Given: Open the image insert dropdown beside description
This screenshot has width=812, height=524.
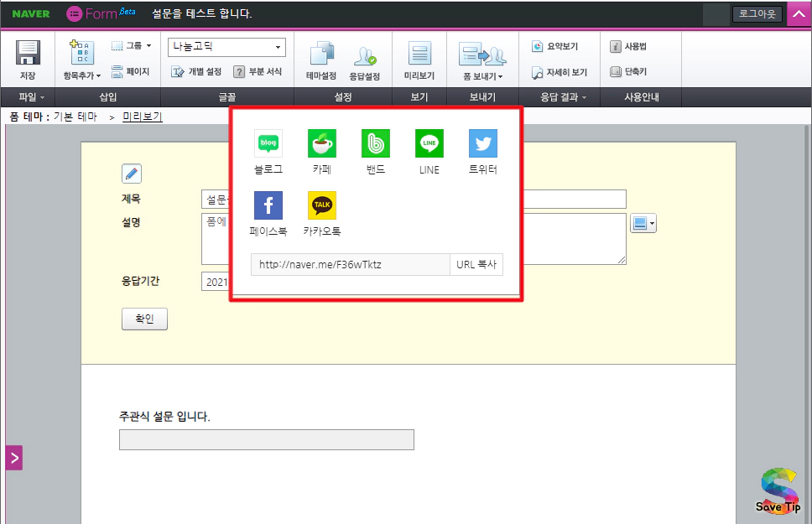Looking at the screenshot, I should coord(643,223).
